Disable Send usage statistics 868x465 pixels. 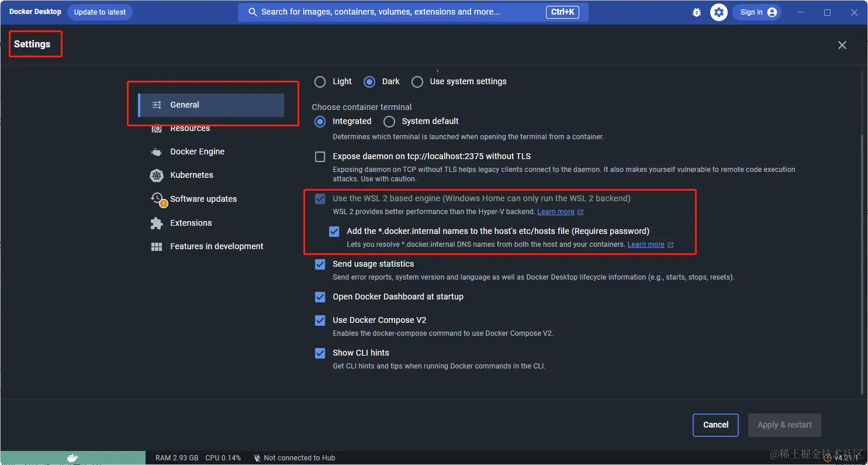tap(320, 264)
